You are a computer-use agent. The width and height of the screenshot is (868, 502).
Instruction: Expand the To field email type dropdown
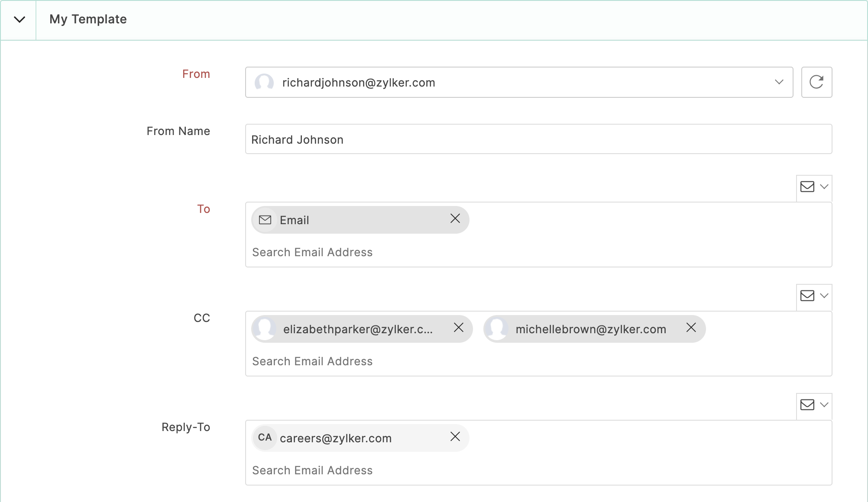coord(814,187)
